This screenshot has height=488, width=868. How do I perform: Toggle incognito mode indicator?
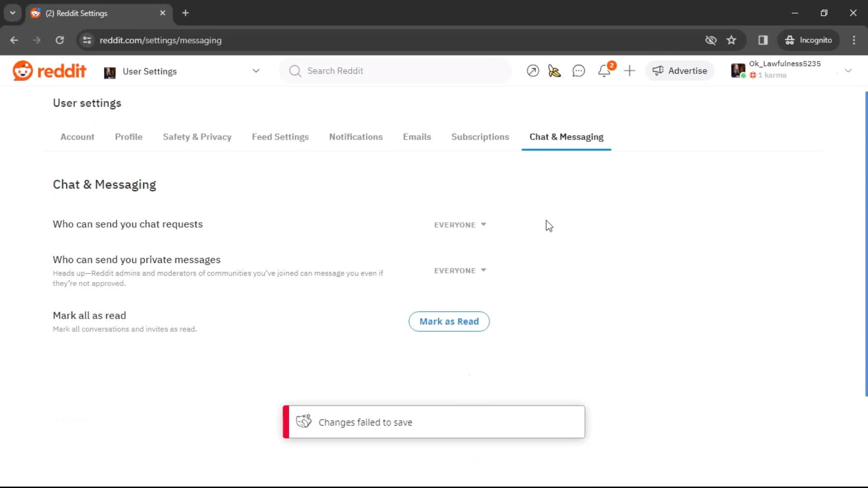tap(809, 40)
